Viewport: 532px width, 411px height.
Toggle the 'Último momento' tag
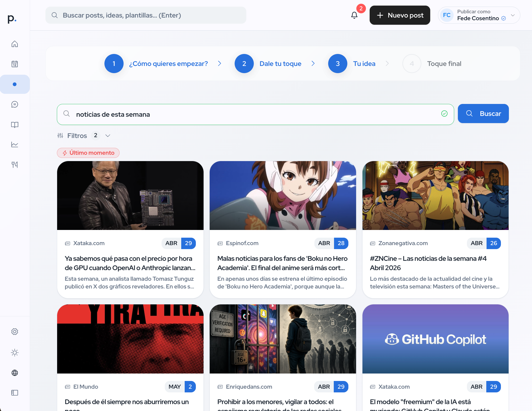click(88, 153)
